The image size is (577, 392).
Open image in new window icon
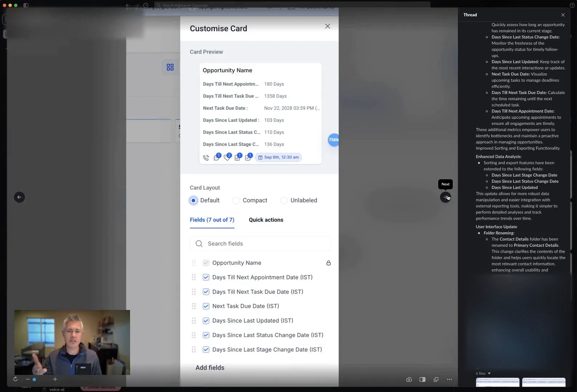pyautogui.click(x=436, y=379)
